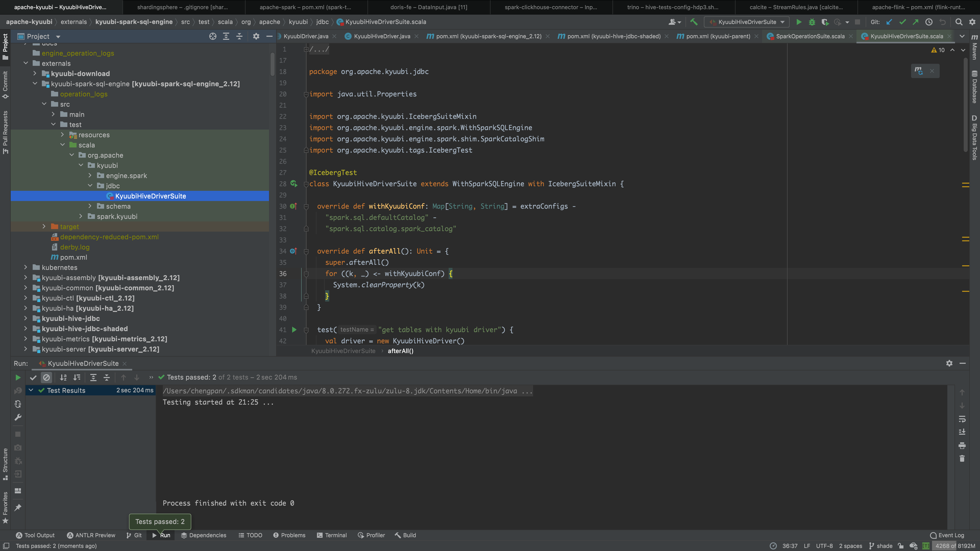Click Select Opened File target icon
980x551 pixels.
(213, 36)
